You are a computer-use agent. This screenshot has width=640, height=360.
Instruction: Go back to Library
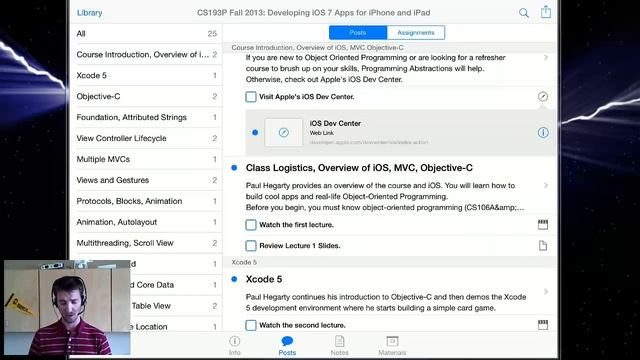89,13
